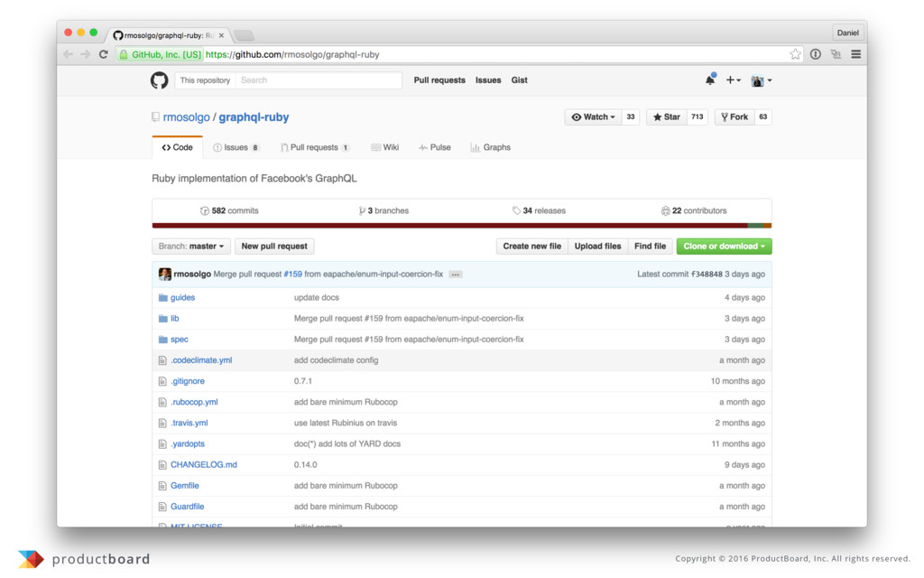Screen dimensions: 924x578
Task: Bookmark page with the star icon in address bar
Action: (x=795, y=54)
